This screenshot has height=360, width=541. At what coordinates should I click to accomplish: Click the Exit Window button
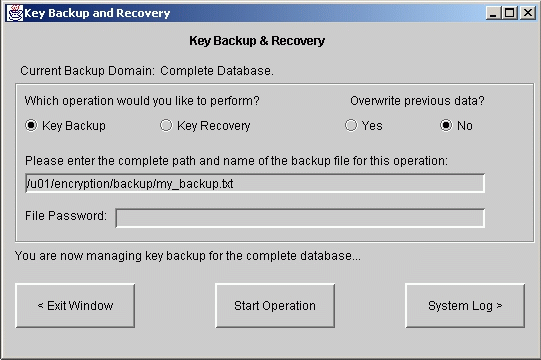[x=75, y=306]
